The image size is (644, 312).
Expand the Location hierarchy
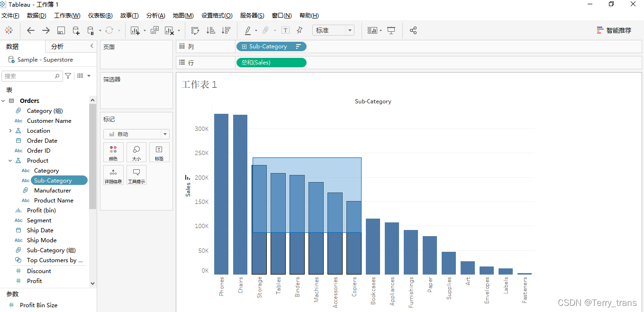coord(10,131)
